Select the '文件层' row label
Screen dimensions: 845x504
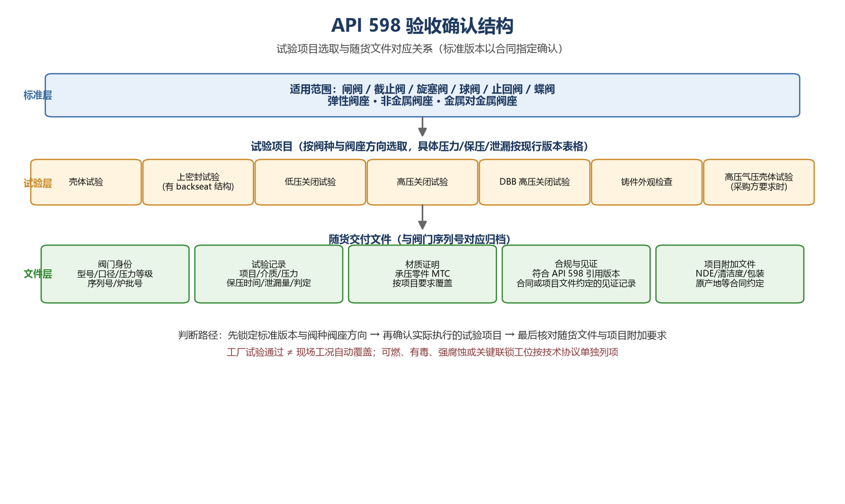[37, 274]
